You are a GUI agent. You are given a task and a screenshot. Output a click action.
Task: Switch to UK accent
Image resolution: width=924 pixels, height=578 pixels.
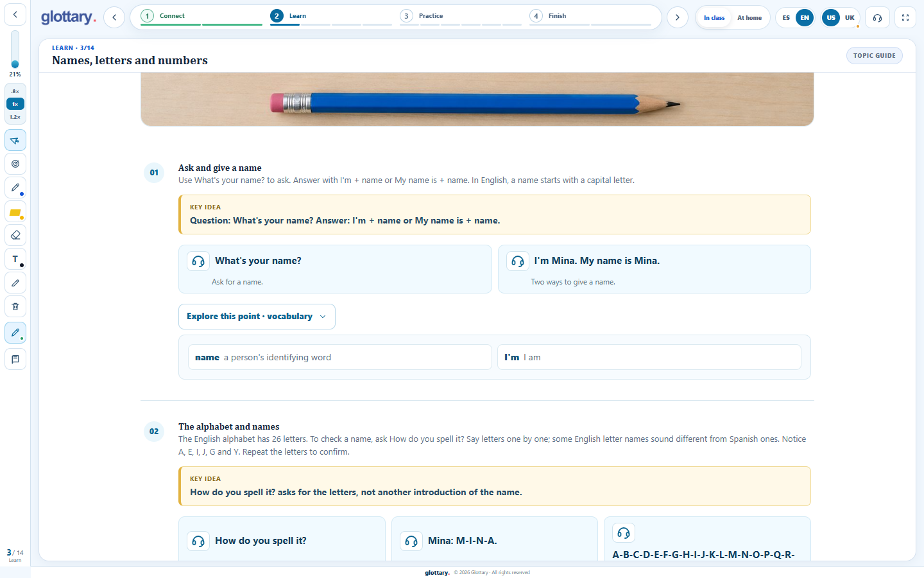[850, 18]
